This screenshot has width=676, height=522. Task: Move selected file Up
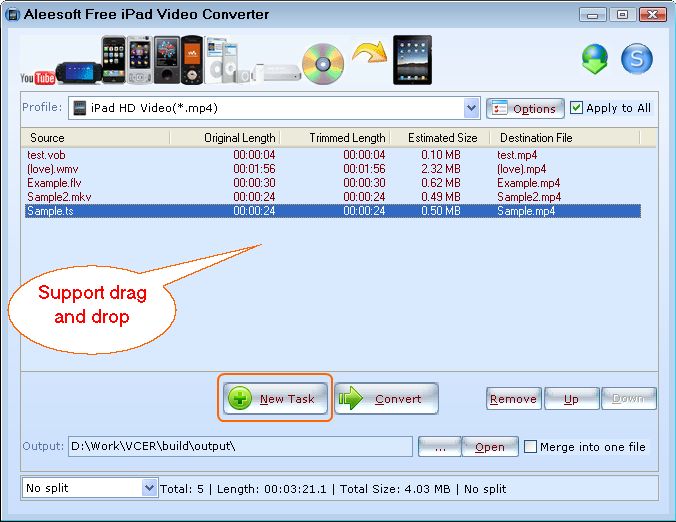click(572, 399)
